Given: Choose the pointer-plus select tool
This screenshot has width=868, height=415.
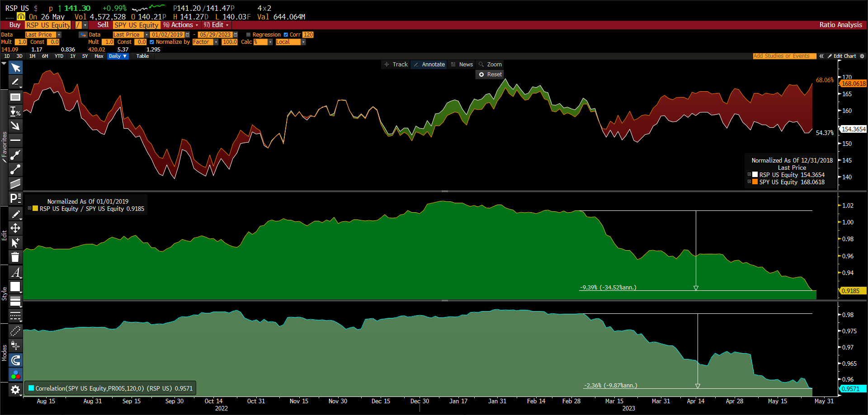Looking at the screenshot, I should (15, 243).
